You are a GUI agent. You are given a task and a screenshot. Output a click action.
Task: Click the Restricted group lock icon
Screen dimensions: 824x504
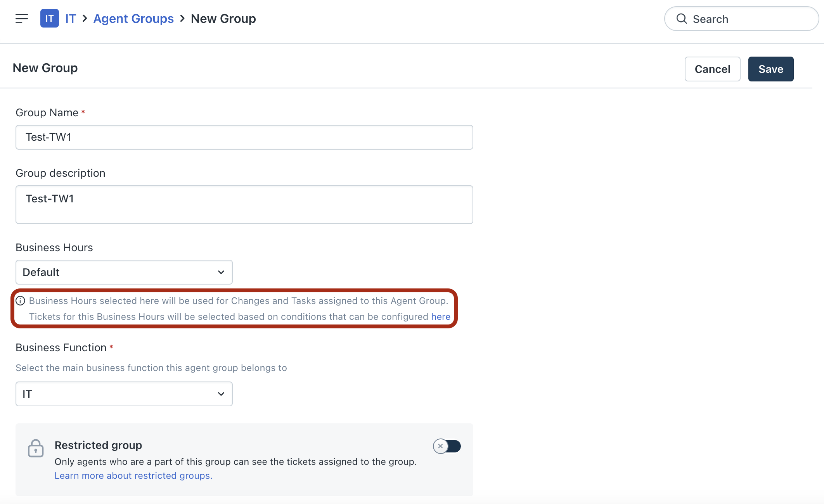click(36, 449)
